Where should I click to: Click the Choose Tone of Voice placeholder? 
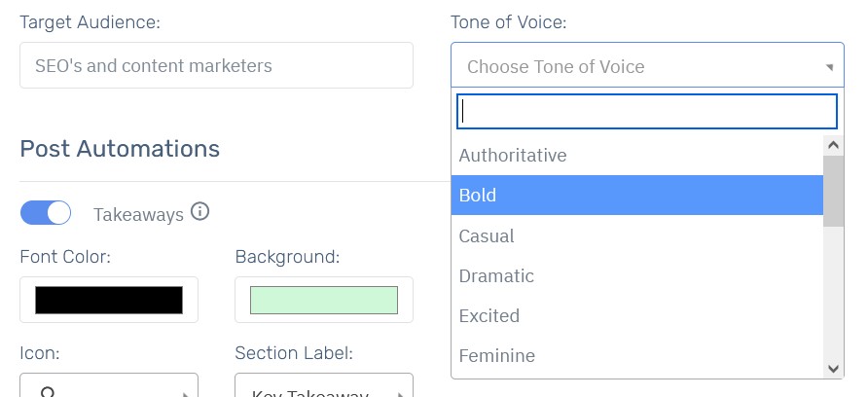click(x=556, y=67)
